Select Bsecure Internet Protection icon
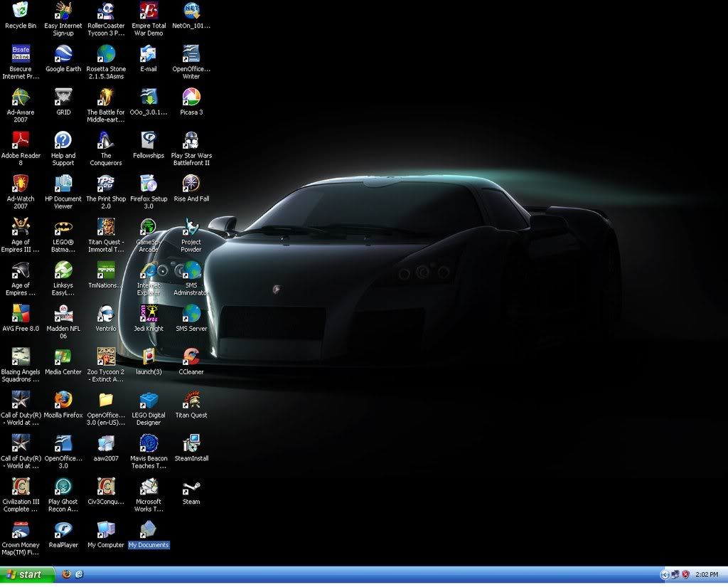This screenshot has height=587, width=728. click(x=21, y=54)
